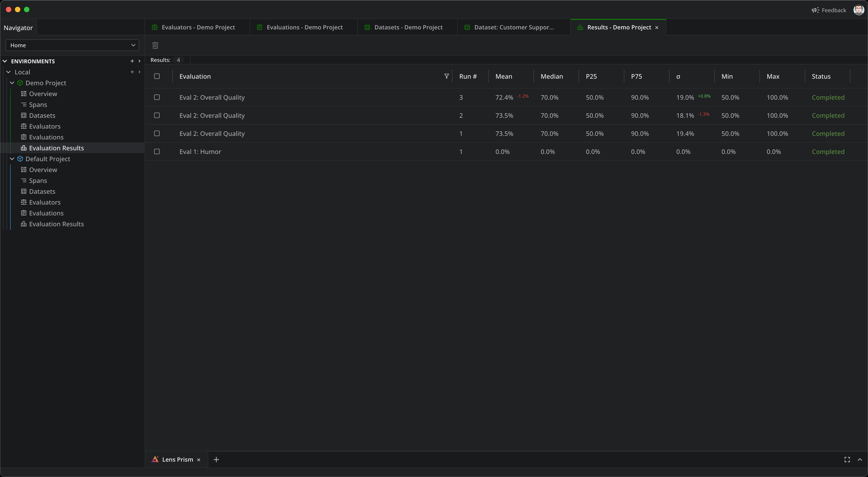This screenshot has height=477, width=868.
Task: Expand bottom panel with up chevron
Action: point(860,459)
